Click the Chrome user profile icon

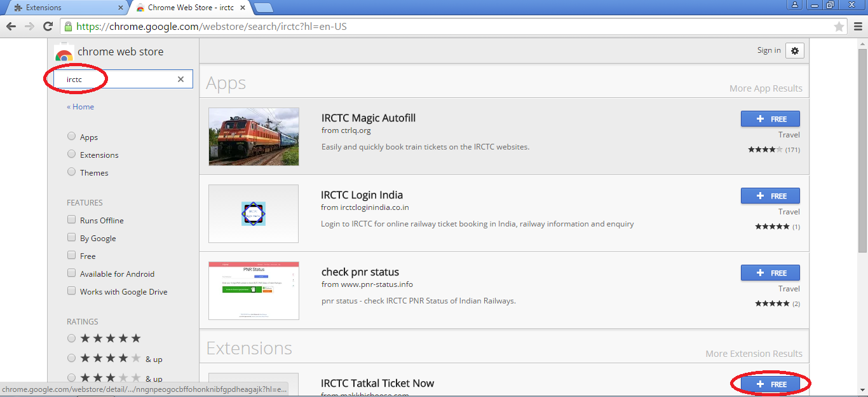click(x=795, y=5)
